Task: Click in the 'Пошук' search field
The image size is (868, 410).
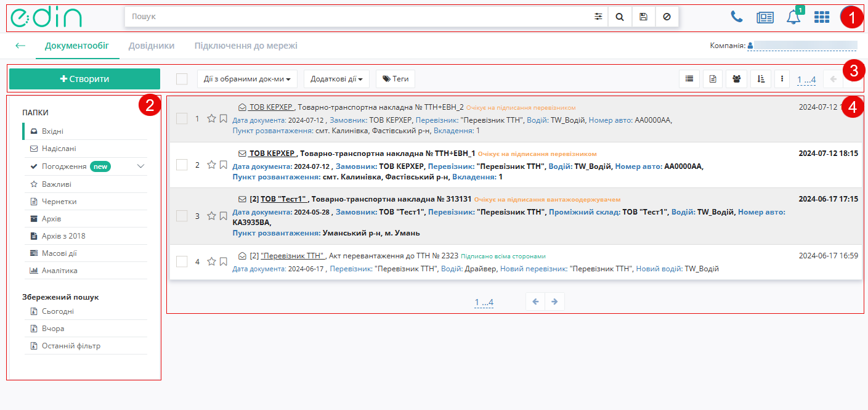Action: click(357, 17)
